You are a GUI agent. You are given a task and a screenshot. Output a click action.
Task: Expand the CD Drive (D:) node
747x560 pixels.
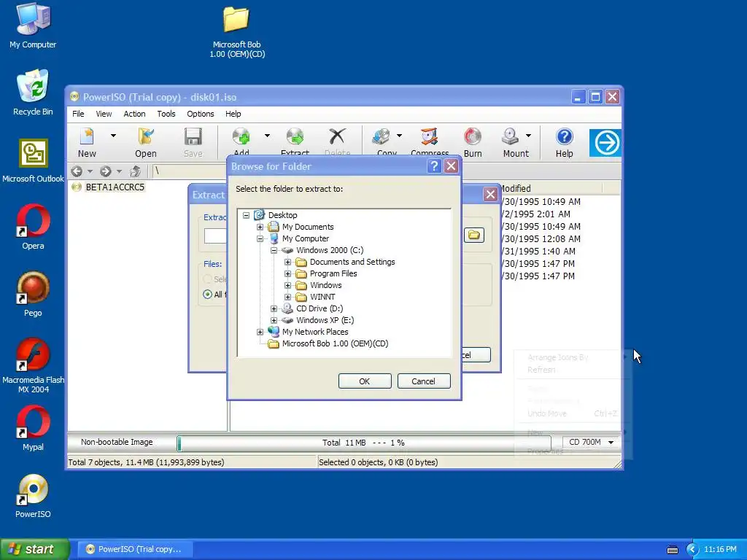(x=274, y=308)
